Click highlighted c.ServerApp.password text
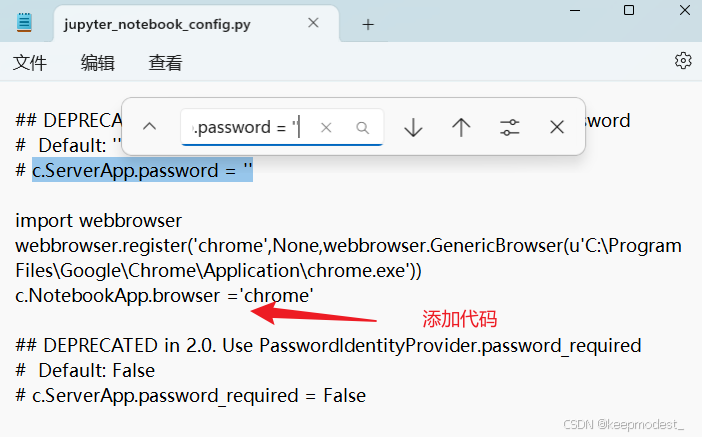Screen dimensions: 702x437 pos(142,170)
